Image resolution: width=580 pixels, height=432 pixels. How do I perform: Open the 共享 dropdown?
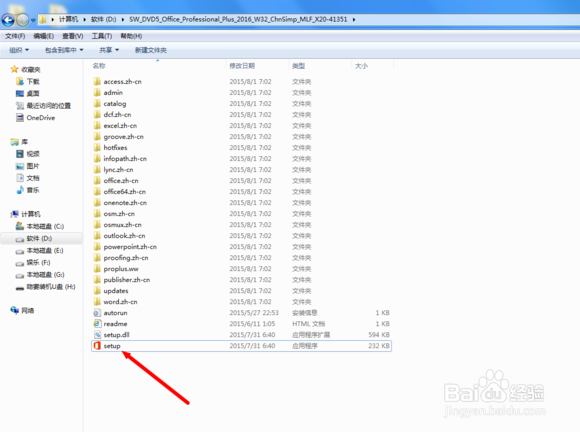(x=109, y=50)
